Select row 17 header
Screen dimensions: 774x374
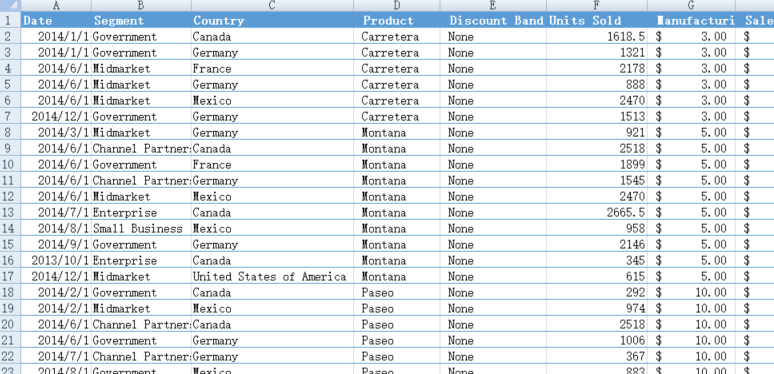click(x=10, y=276)
